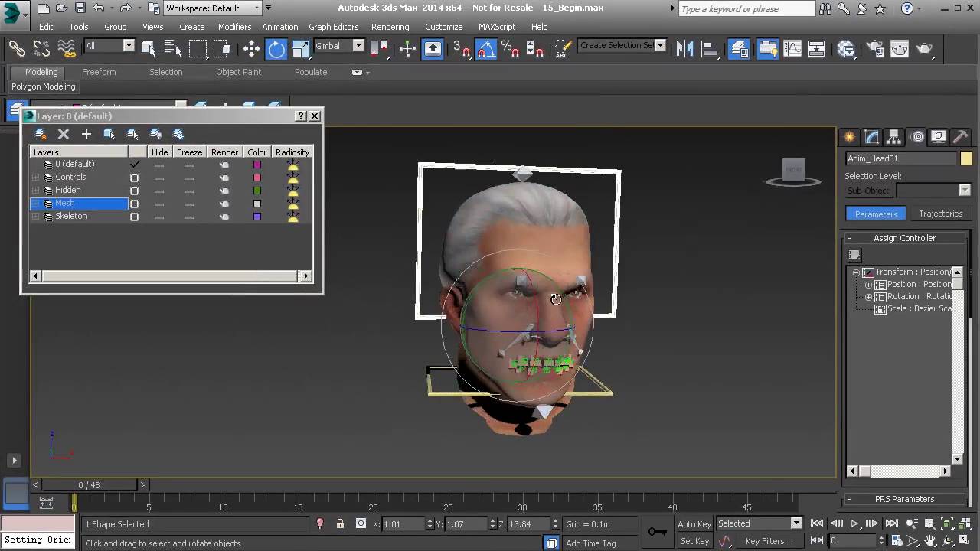Make the Controls layer current
The image size is (980, 551).
point(135,178)
